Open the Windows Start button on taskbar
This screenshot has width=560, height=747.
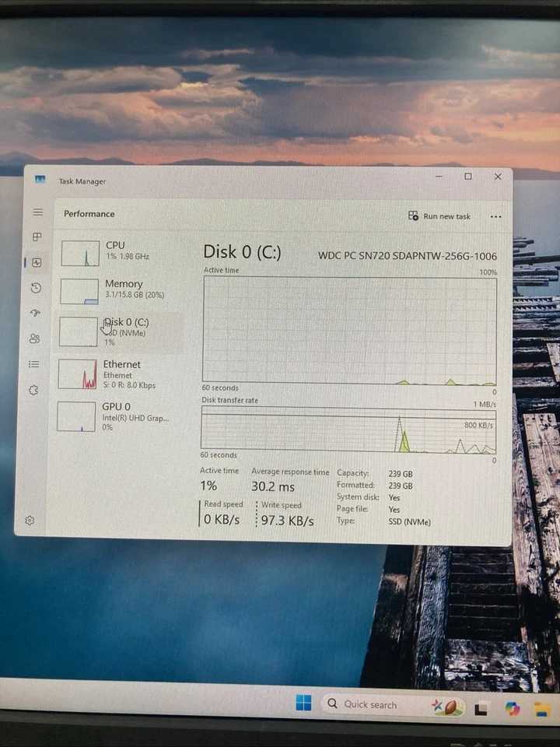(304, 702)
